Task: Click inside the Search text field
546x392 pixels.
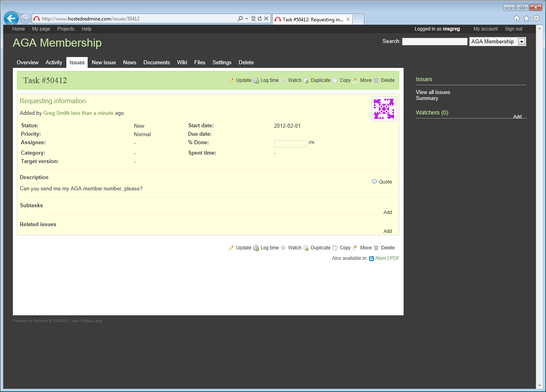Action: (x=435, y=42)
